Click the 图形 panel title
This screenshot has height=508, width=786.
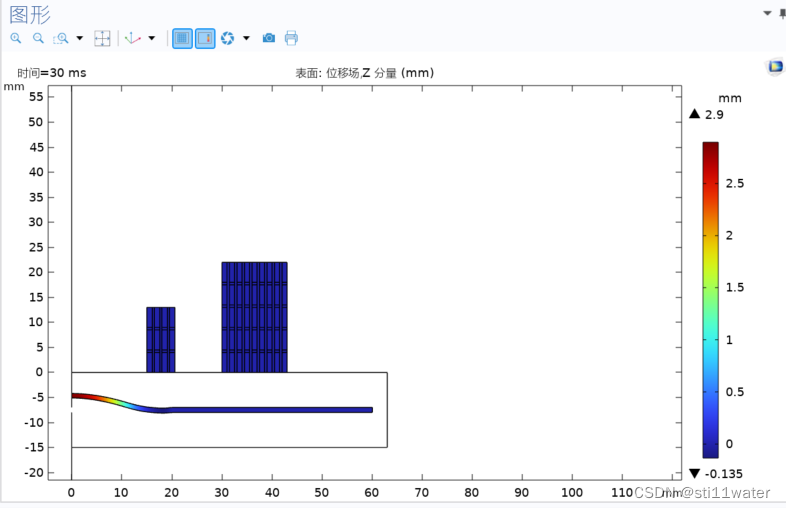coord(30,15)
